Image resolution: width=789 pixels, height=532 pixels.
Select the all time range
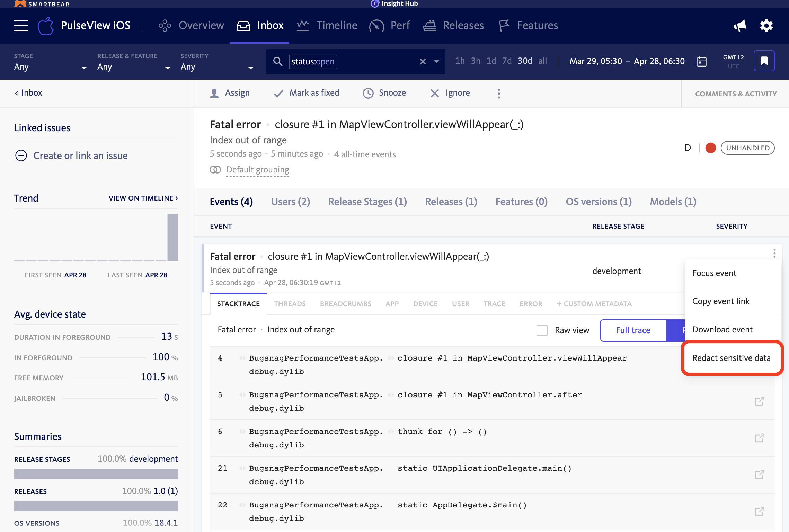(x=542, y=61)
